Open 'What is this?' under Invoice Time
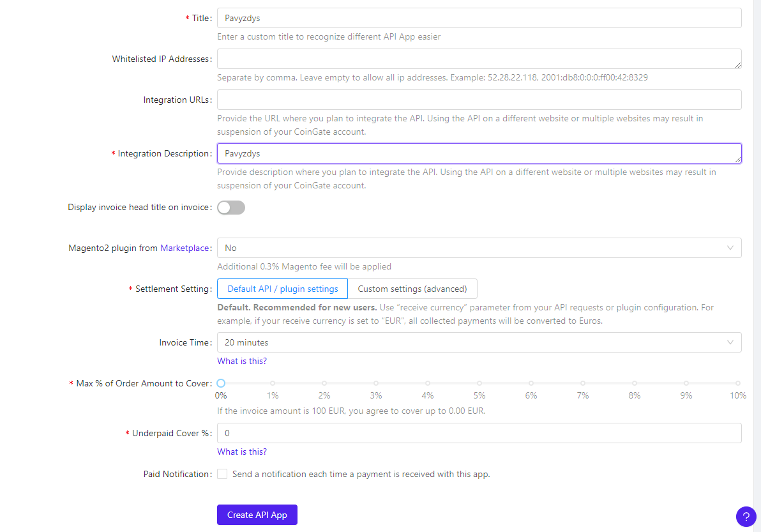This screenshot has width=761, height=532. 242,361
